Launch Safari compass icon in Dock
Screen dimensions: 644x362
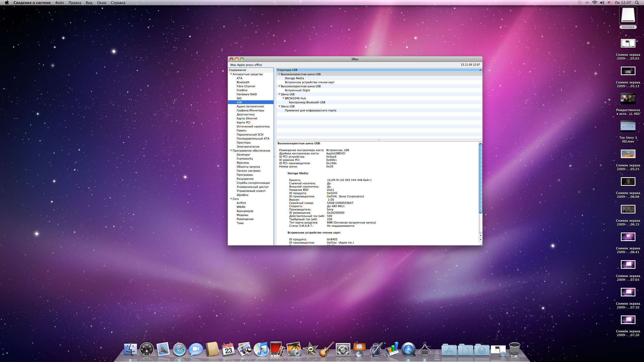(179, 349)
